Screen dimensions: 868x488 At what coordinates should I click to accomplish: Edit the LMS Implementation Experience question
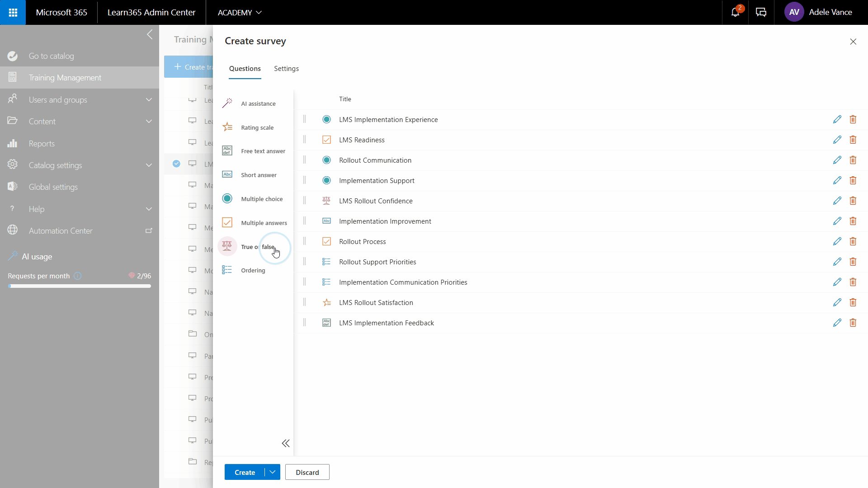click(x=837, y=119)
